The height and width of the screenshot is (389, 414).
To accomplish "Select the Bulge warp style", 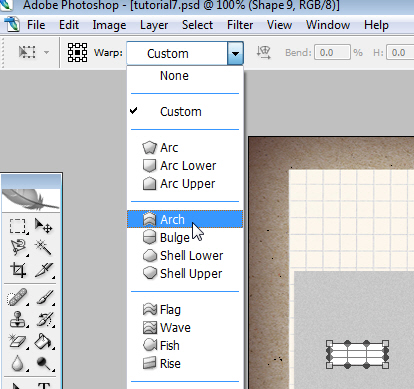I will pos(185,238).
